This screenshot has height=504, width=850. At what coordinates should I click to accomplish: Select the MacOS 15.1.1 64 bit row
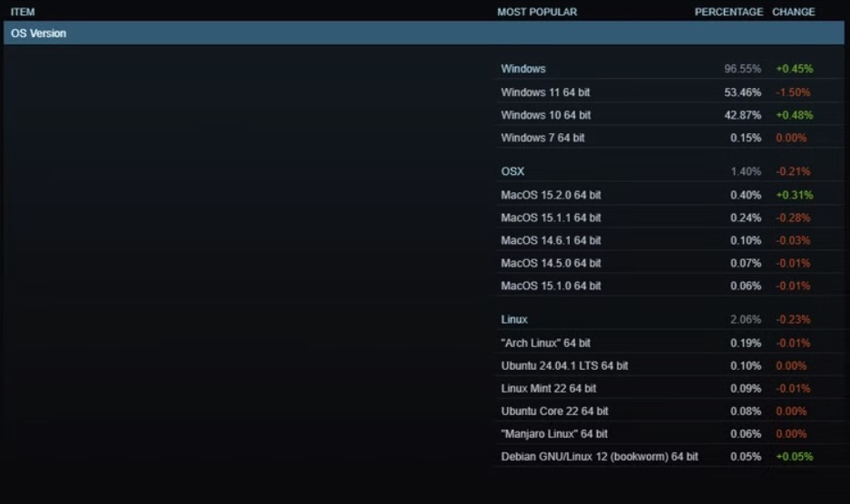click(669, 218)
